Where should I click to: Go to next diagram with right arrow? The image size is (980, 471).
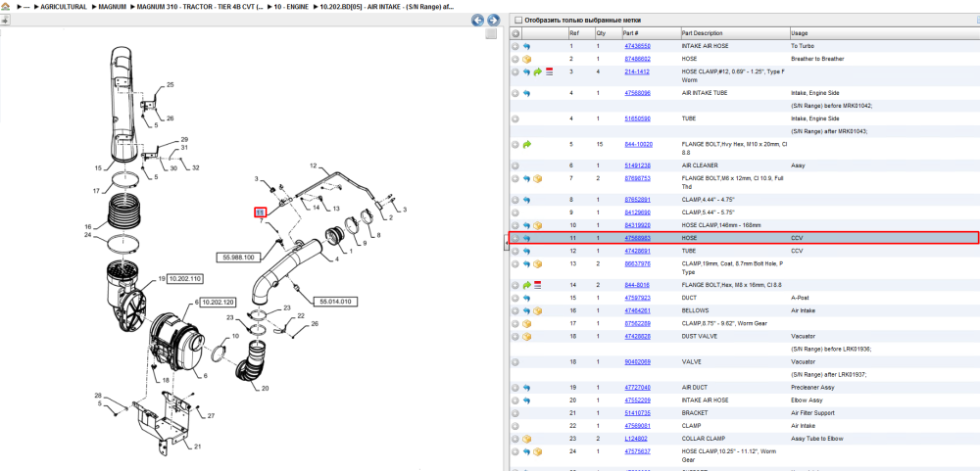pos(493,20)
